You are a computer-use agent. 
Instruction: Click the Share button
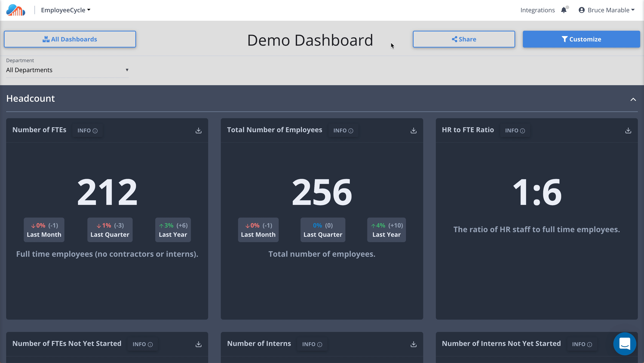click(x=464, y=39)
